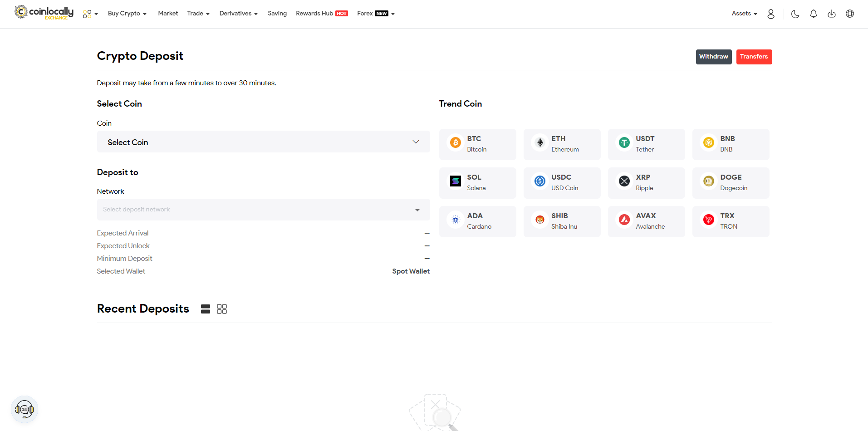Click the Withdraw button

(714, 57)
